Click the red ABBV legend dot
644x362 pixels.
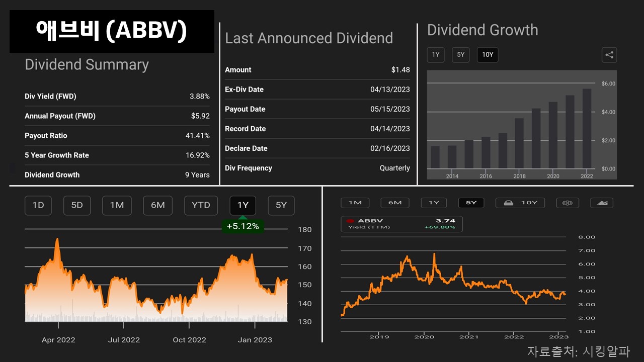tap(349, 221)
